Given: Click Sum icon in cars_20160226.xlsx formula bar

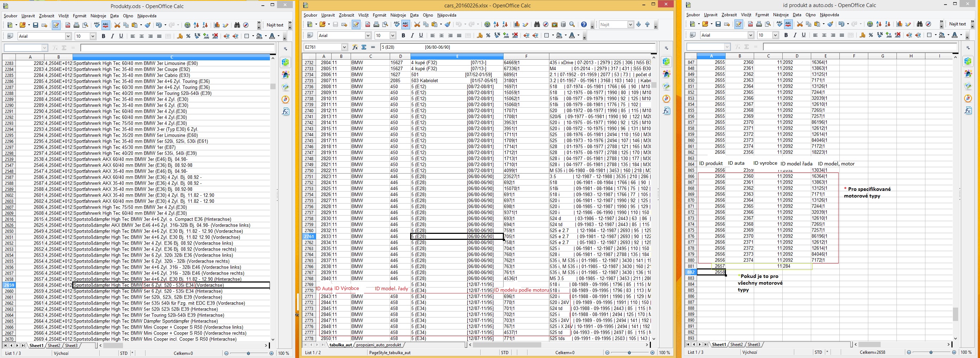Looking at the screenshot, I should pyautogui.click(x=364, y=47).
